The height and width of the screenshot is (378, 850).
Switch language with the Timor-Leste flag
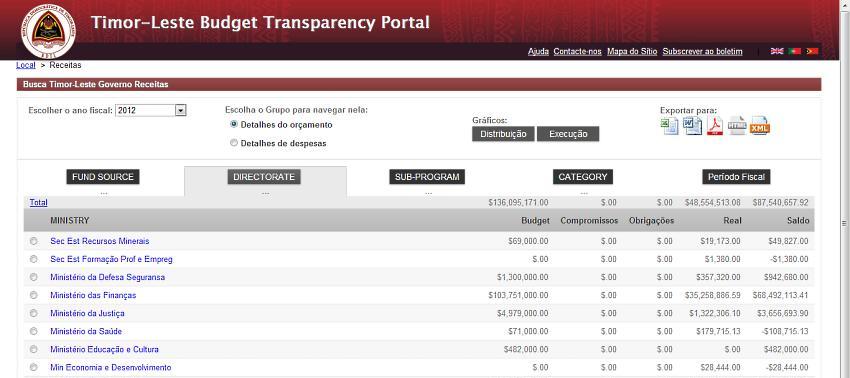[812, 51]
